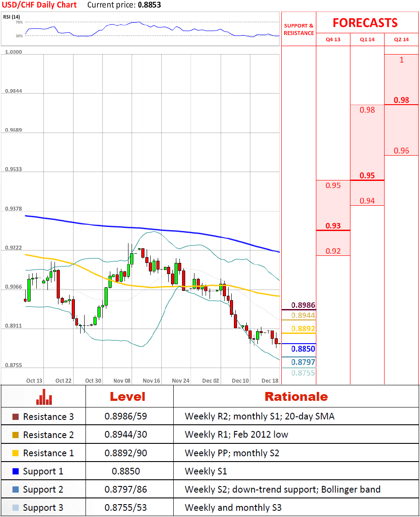This screenshot has width=420, height=517.
Task: Click the Resistance 3 dark red swatch
Action: point(16,417)
